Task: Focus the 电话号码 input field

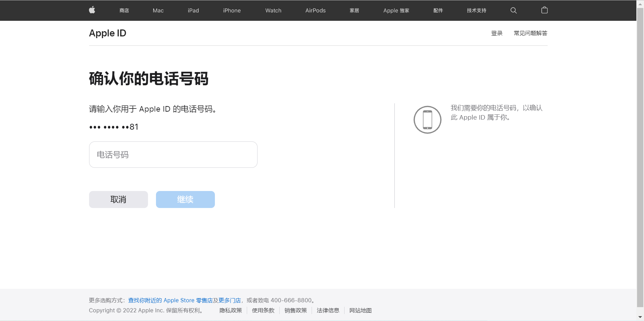Action: point(173,155)
